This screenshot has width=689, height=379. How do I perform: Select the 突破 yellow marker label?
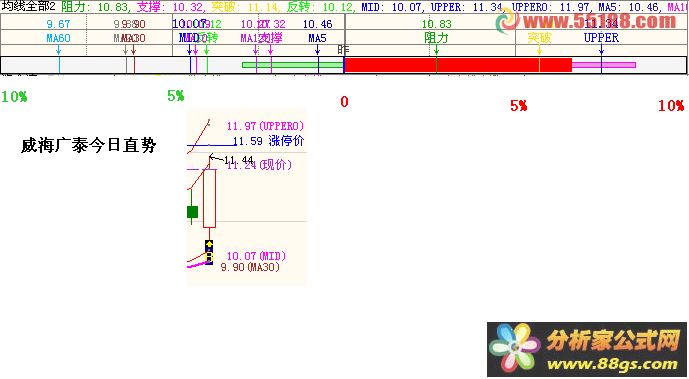(539, 38)
